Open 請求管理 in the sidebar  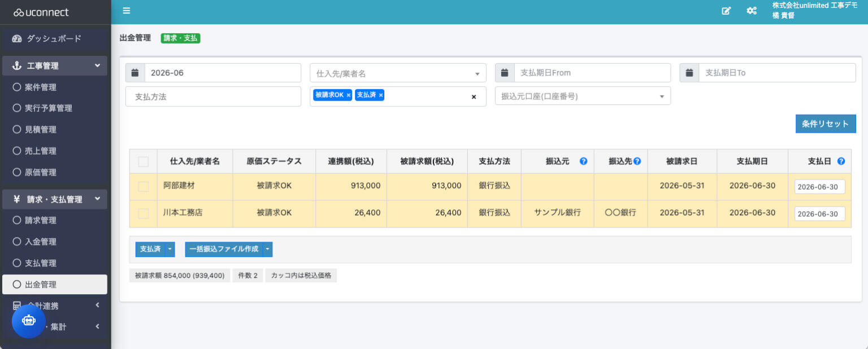(55, 220)
